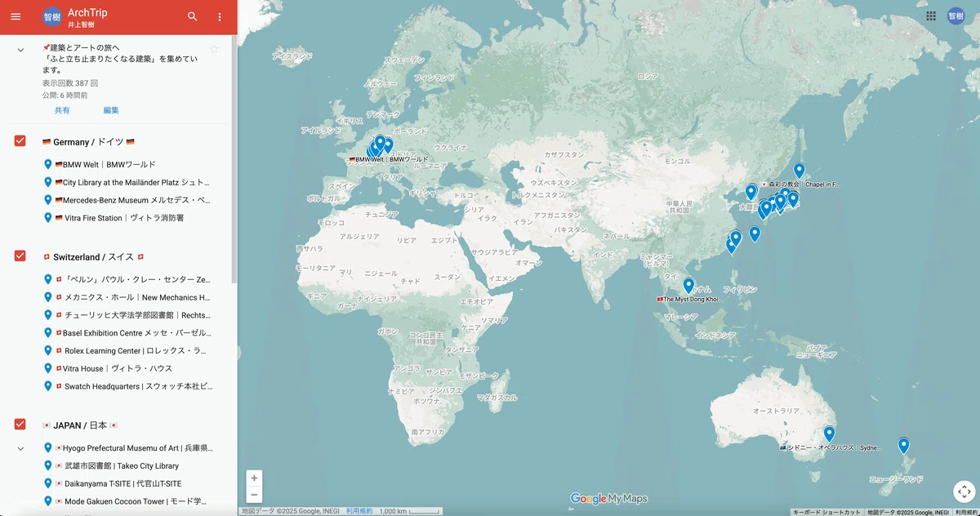
Task: Expand the Hyogo Prefectural Museum item chevron
Action: pos(20,448)
